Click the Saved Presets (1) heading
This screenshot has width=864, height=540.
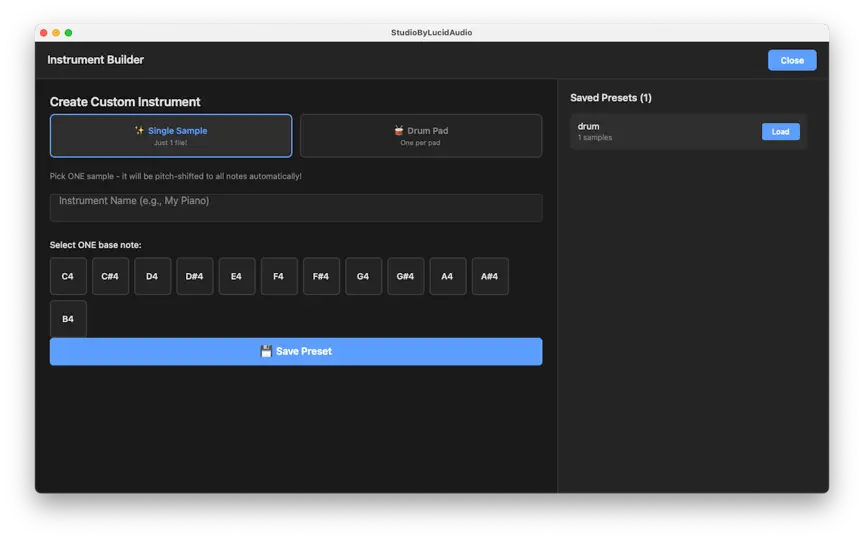click(611, 98)
